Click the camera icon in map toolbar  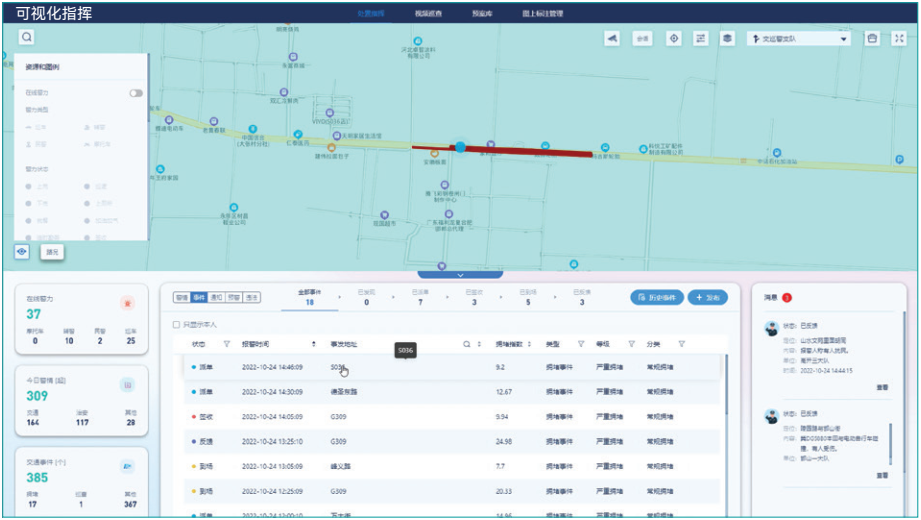(613, 38)
